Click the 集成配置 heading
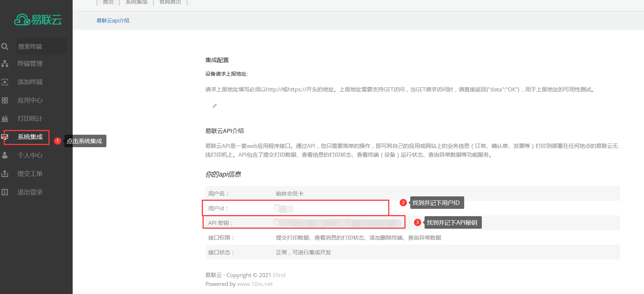This screenshot has height=294, width=644. point(217,60)
